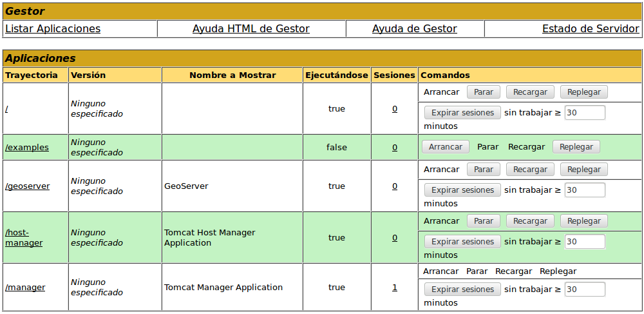Undeploy /geoserver with Replegar button
644x314 pixels.
[583, 170]
